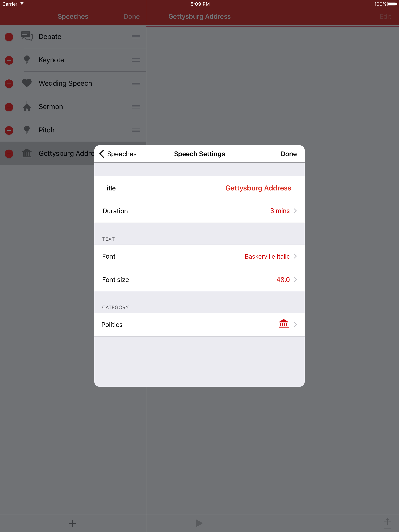
Task: Tap the red delete icon beside Sermon
Action: point(9,107)
